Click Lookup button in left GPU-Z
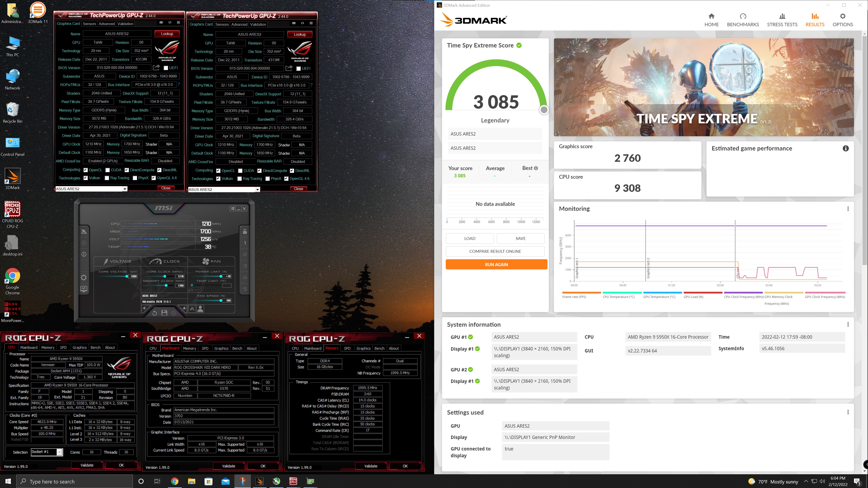Screen dimensions: 868x488 pos(167,34)
